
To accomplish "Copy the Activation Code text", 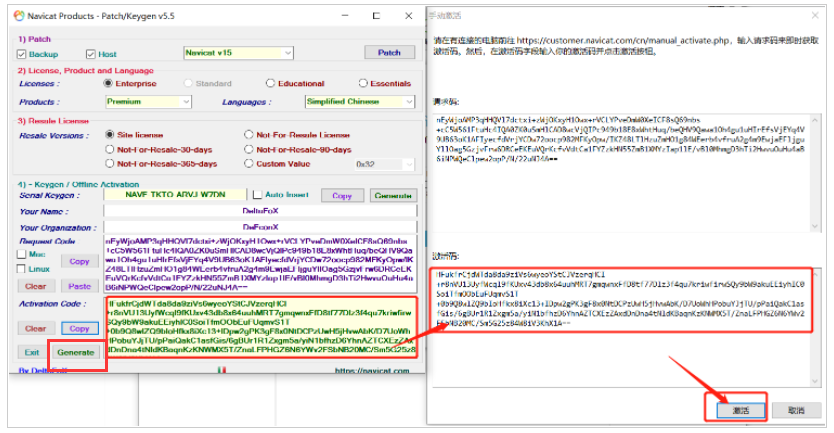I will [x=79, y=329].
